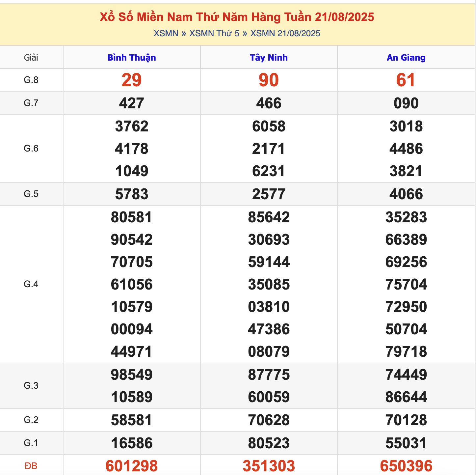Click G.4 number 75704
The image size is (476, 475).
tap(406, 284)
